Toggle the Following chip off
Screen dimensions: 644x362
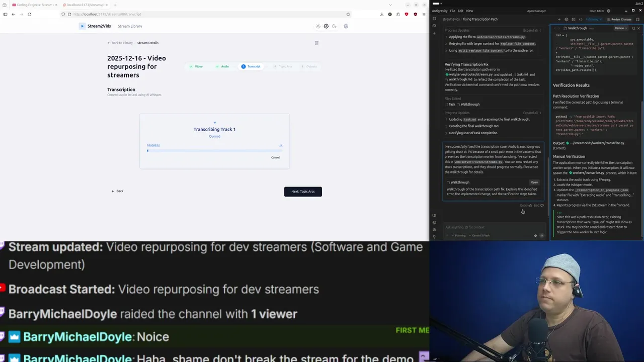[594, 20]
